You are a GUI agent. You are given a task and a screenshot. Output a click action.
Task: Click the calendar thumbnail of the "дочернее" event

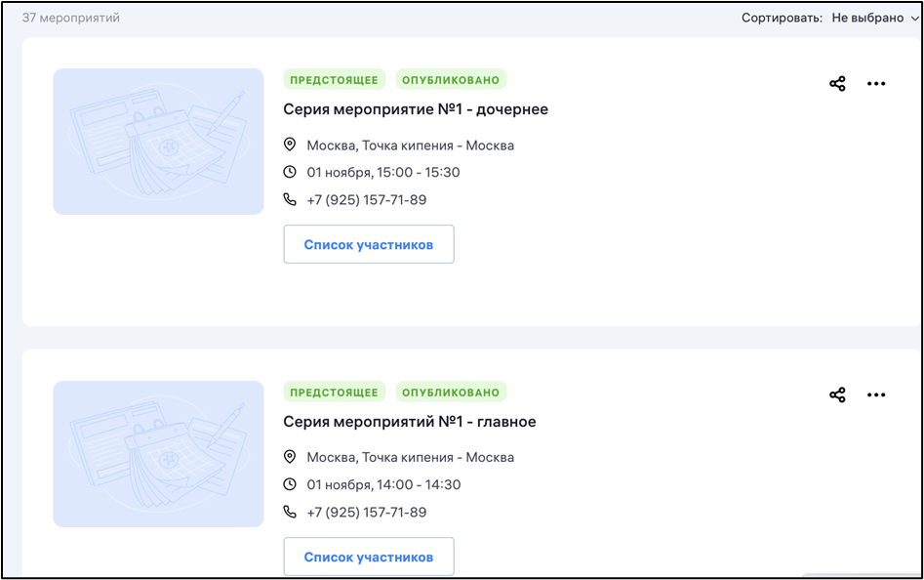158,142
